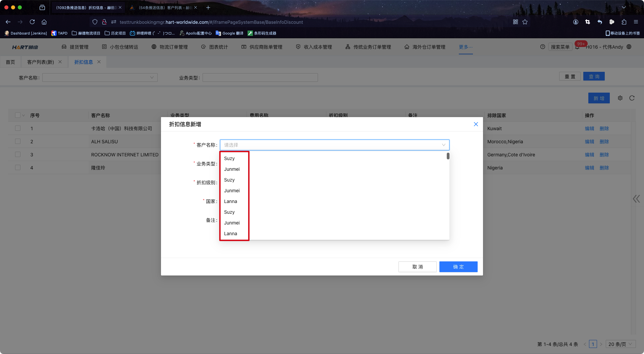This screenshot has height=354, width=644.
Task: Check the row checkbox for ALH SALISU
Action: point(18,141)
